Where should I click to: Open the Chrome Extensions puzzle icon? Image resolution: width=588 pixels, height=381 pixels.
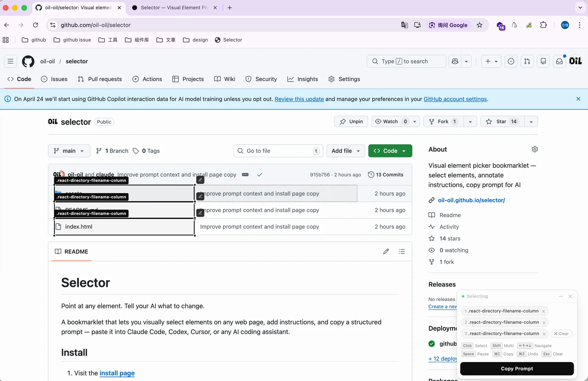tap(544, 25)
